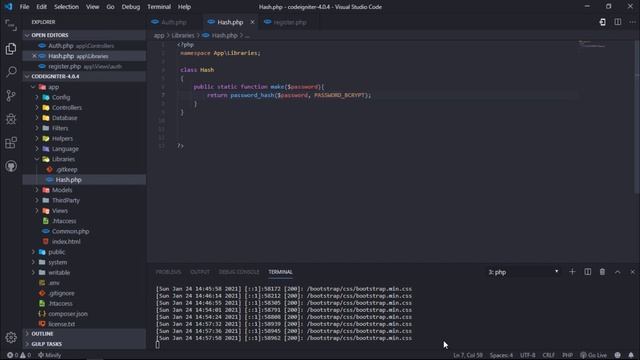
Task: Open the Search view in activity bar
Action: tap(11, 72)
